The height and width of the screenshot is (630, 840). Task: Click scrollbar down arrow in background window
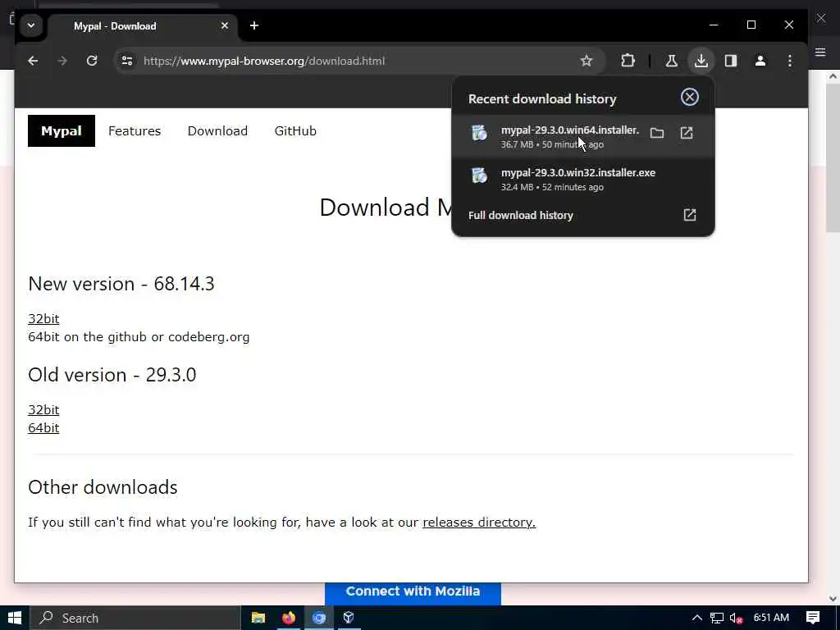pyautogui.click(x=833, y=598)
